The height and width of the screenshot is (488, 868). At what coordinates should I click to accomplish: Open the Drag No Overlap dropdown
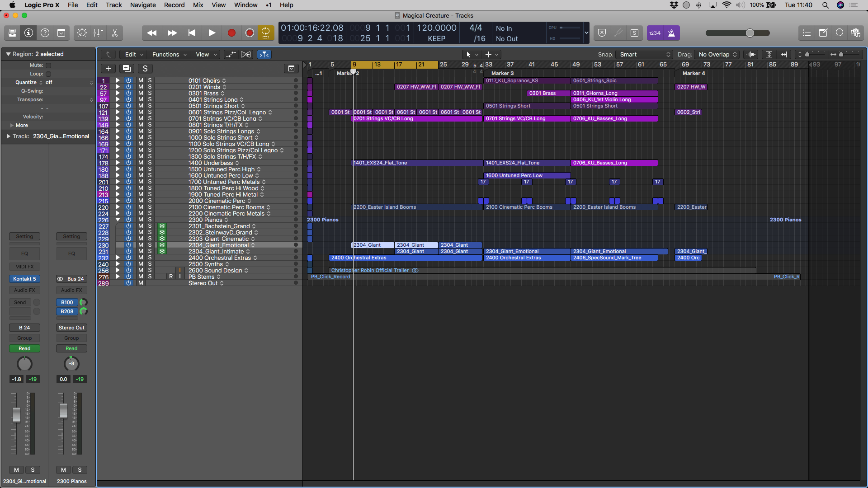717,55
